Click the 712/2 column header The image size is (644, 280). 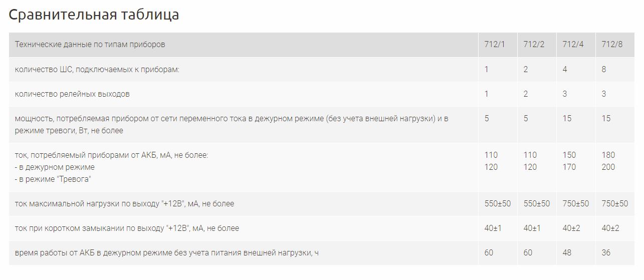pos(534,45)
